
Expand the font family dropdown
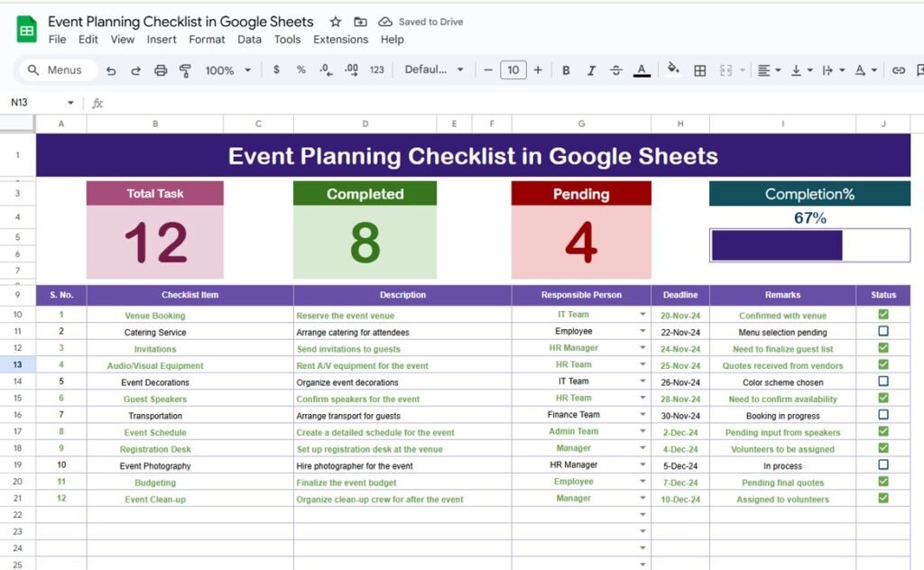434,70
